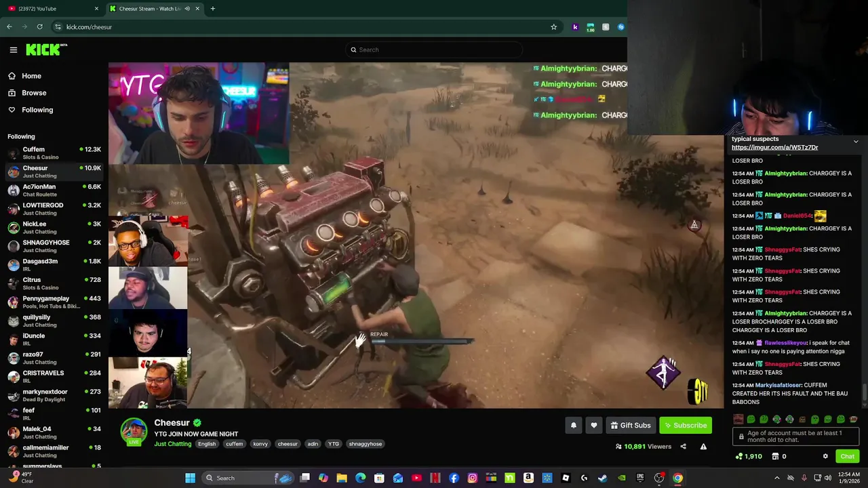Viewport: 868px width, 488px height.
Task: View site information icon in address bar
Action: point(58,27)
